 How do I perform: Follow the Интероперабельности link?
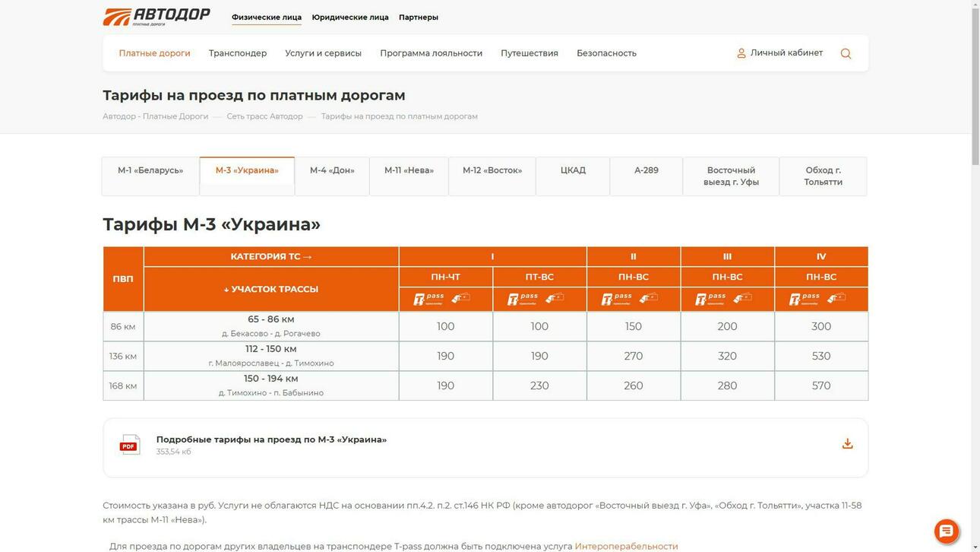click(x=627, y=546)
